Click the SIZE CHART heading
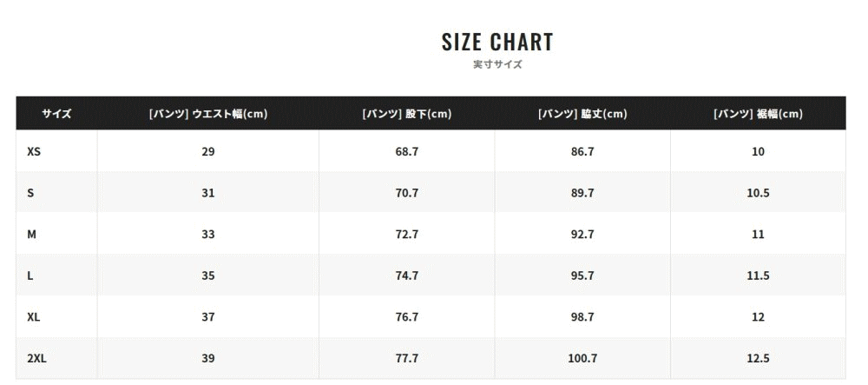The image size is (868, 385). (497, 42)
